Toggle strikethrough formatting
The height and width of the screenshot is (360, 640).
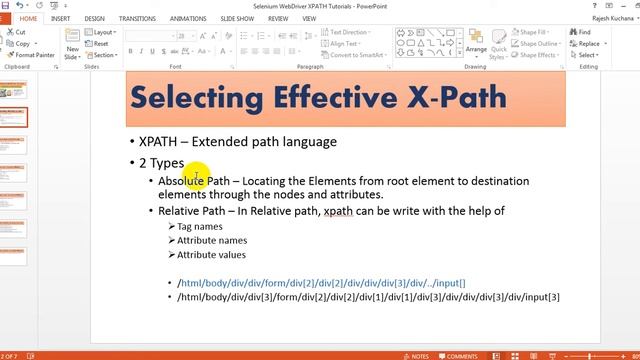pyautogui.click(x=174, y=51)
